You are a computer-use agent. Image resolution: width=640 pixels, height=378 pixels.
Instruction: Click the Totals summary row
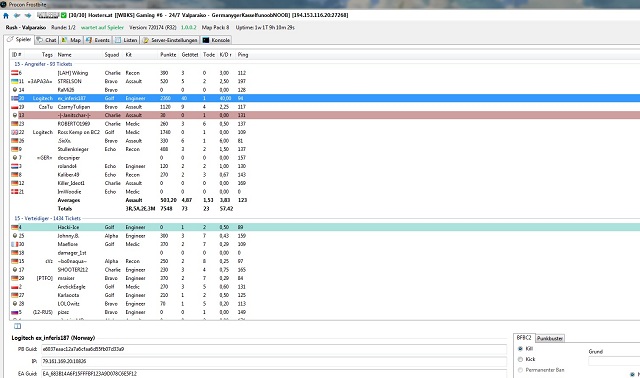(325, 209)
